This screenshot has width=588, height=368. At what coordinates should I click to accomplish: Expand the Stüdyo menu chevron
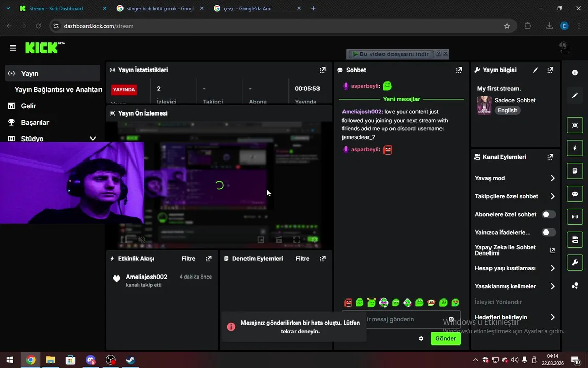pyautogui.click(x=93, y=139)
